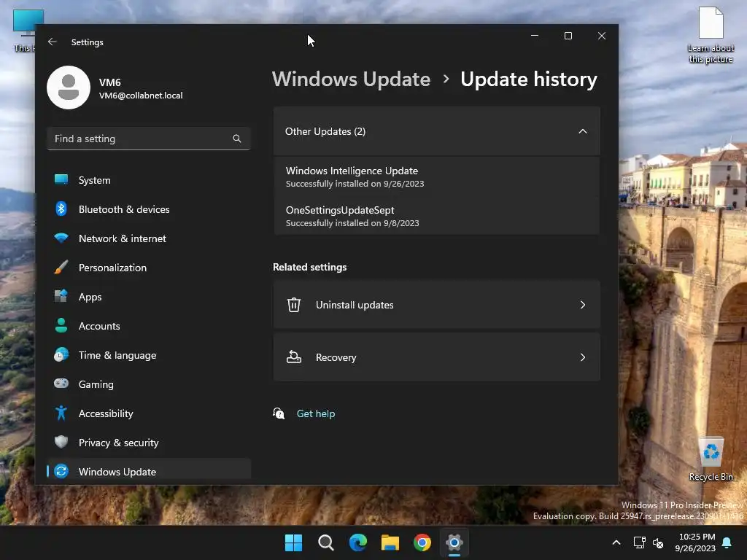This screenshot has width=747, height=560.
Task: Click the Time & language clock icon
Action: tap(61, 355)
